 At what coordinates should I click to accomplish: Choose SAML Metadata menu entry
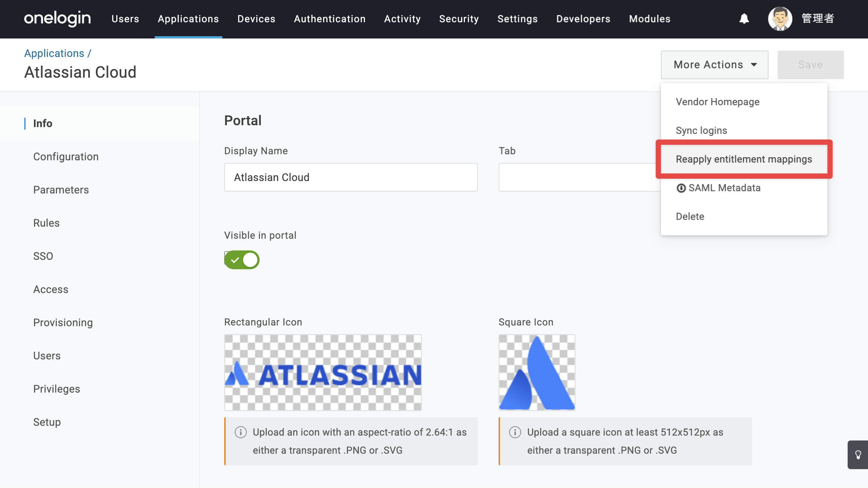click(x=744, y=188)
